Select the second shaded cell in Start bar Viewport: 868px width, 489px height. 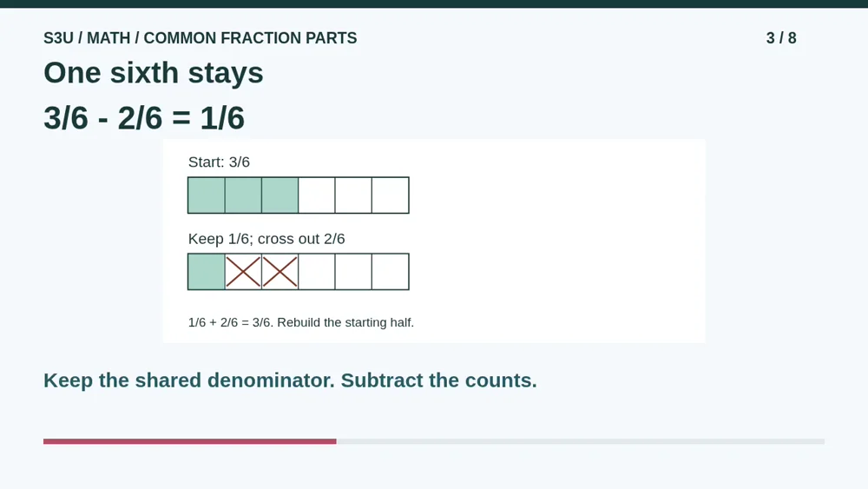pos(243,195)
